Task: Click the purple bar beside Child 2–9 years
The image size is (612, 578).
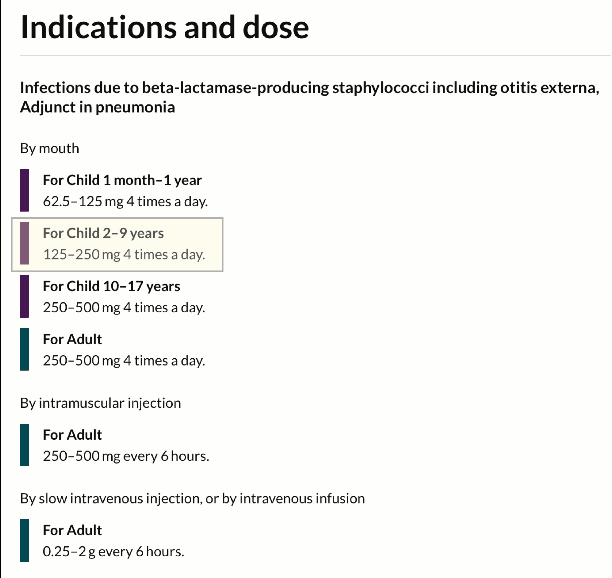Action: pos(25,244)
